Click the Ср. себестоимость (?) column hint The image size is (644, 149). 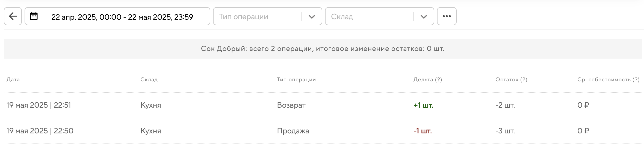coord(636,80)
